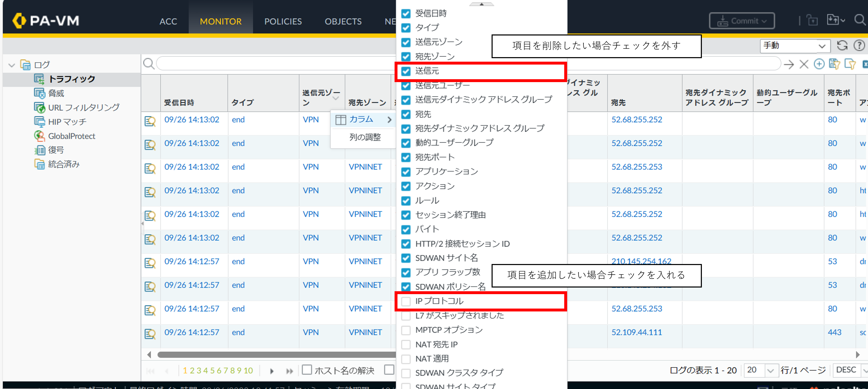The height and width of the screenshot is (389, 868).
Task: Open the URL フィルタリング log
Action: [x=83, y=107]
